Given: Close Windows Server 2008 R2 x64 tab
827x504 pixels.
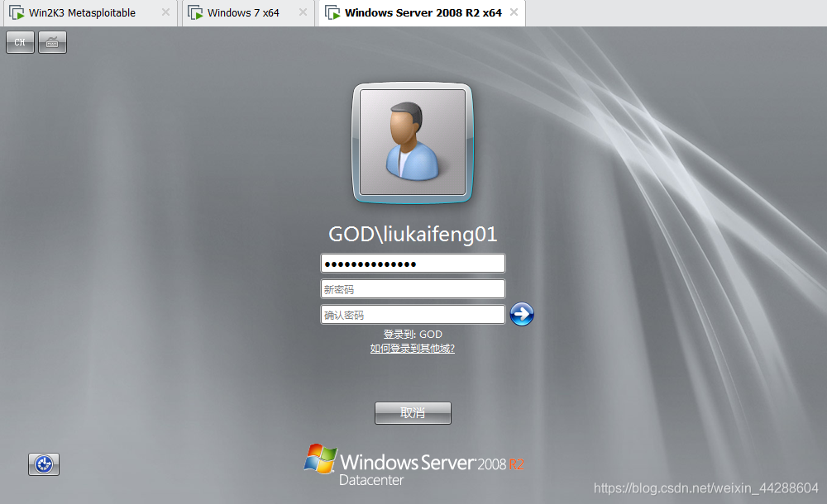Looking at the screenshot, I should click(x=514, y=12).
